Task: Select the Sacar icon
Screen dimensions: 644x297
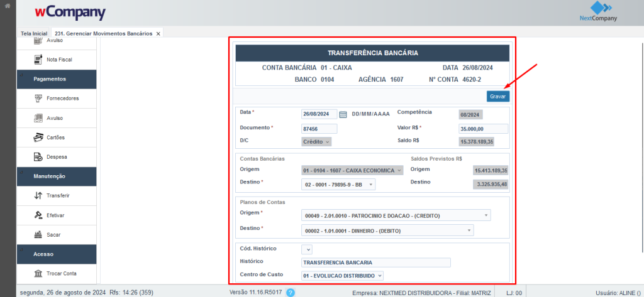Action: 38,235
